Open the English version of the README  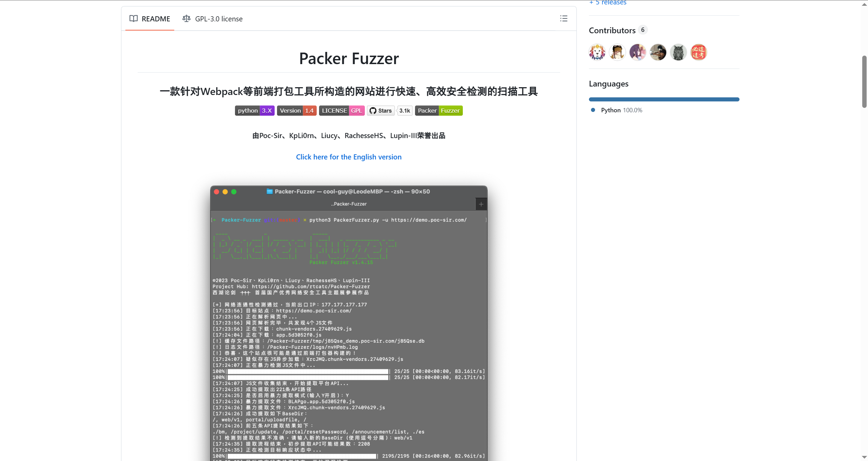[349, 157]
